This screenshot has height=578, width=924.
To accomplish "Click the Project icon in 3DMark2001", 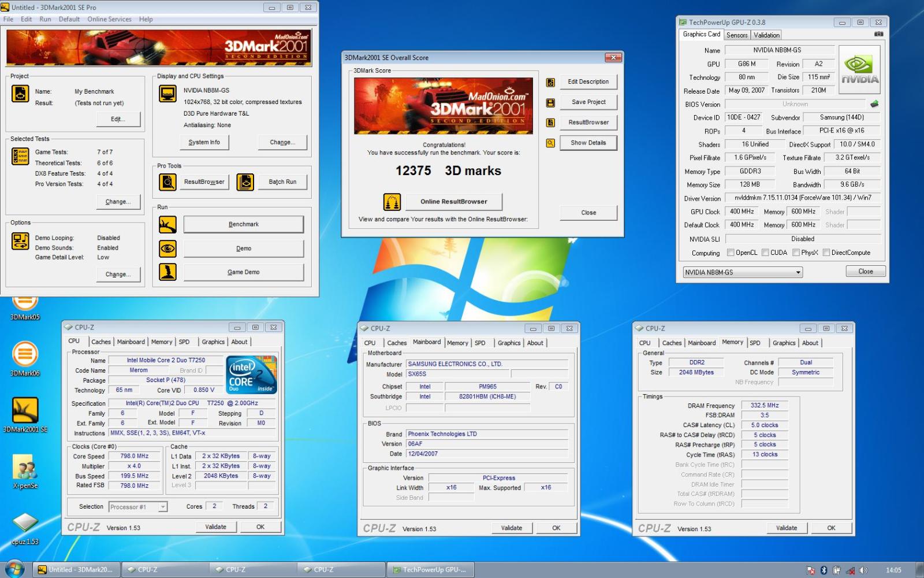I will click(x=20, y=94).
